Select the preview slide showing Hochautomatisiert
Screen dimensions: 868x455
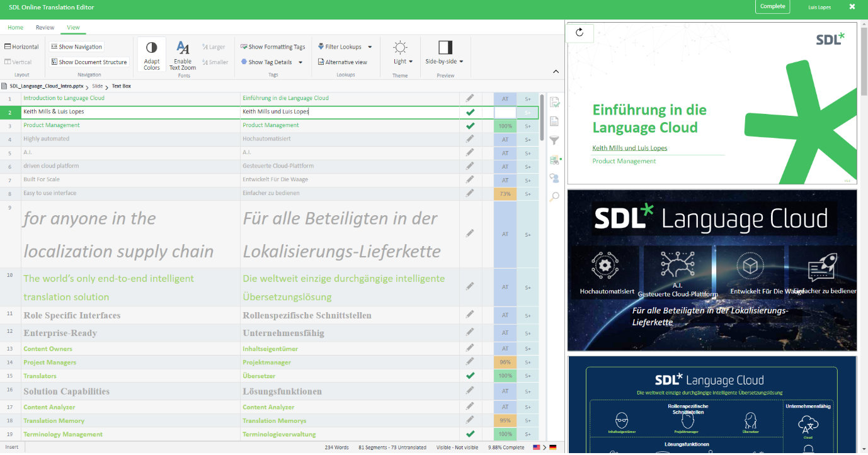[x=712, y=270]
